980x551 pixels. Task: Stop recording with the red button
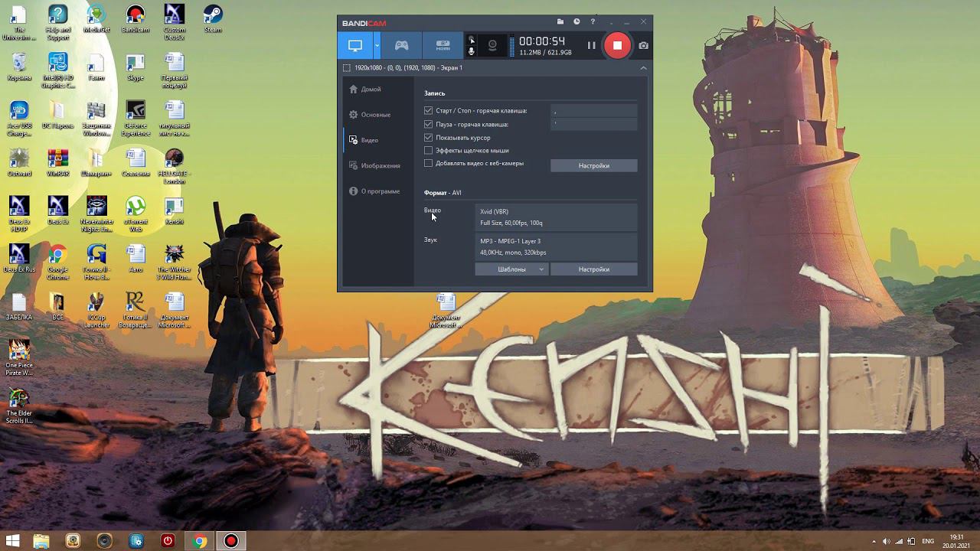tap(617, 45)
